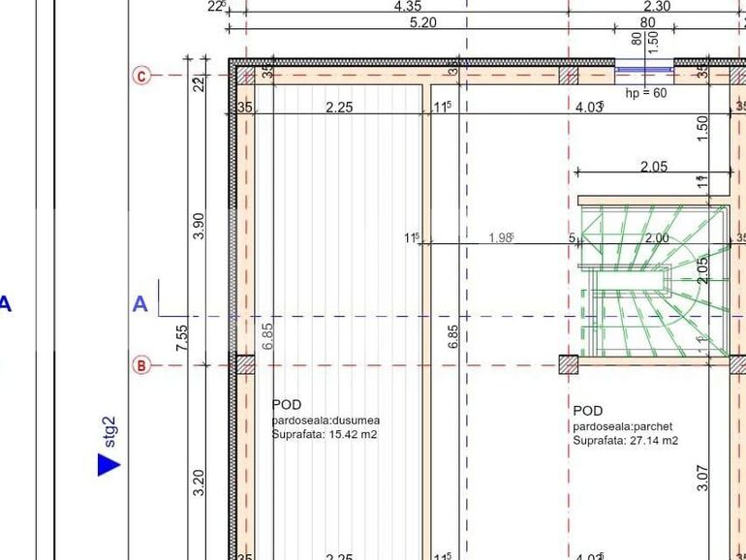Click the 'pardoseala:dusumea' floor finish text

tap(326, 420)
